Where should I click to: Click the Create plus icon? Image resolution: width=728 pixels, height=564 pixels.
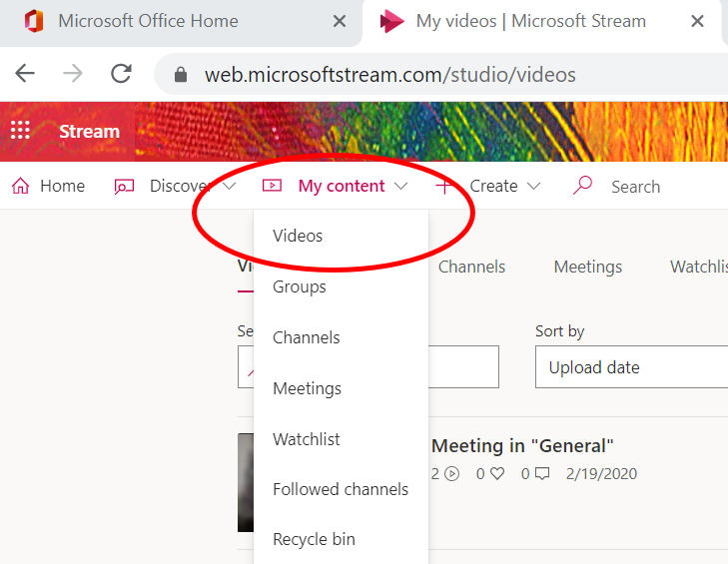(444, 186)
